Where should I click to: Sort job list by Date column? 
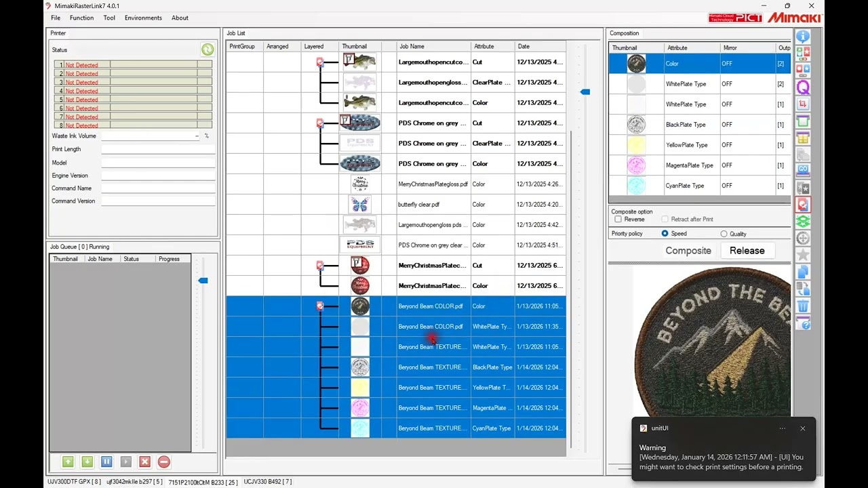click(540, 47)
